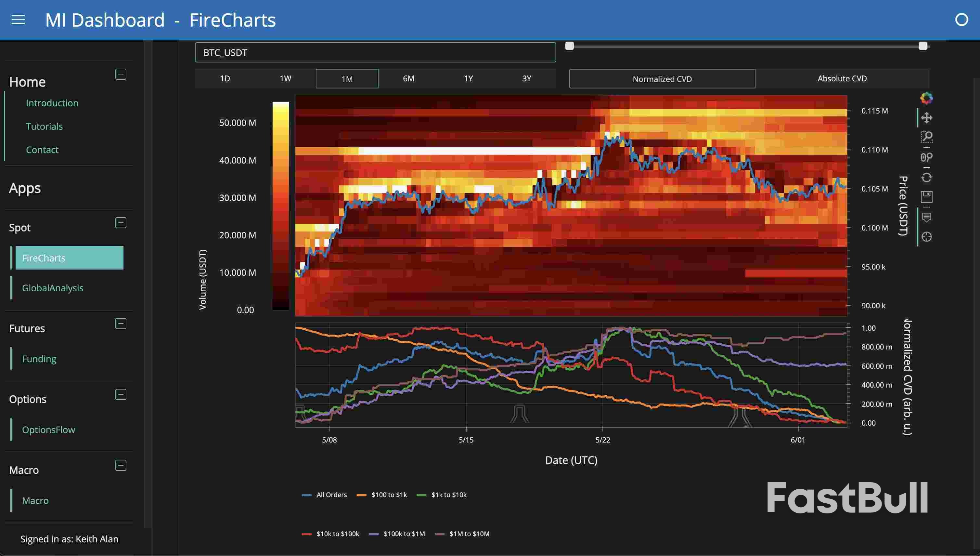Click the Reset chart tool icon
980x556 pixels.
[x=927, y=178]
